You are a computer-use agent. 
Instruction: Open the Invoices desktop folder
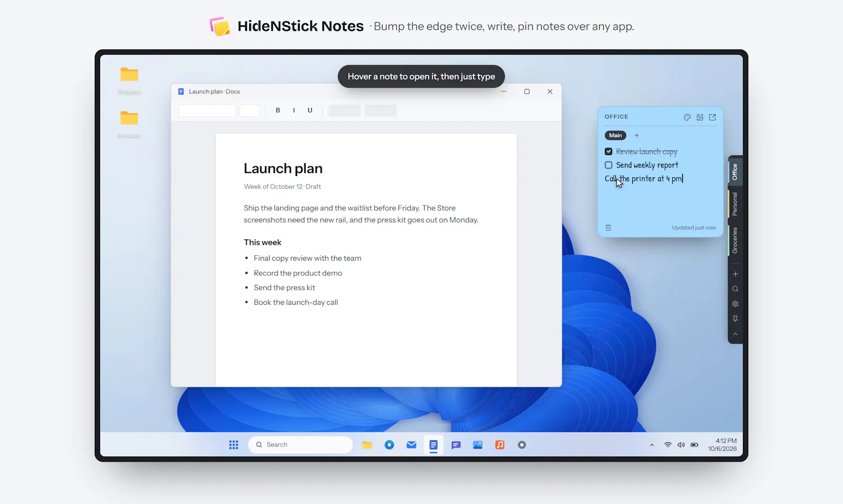pyautogui.click(x=129, y=124)
